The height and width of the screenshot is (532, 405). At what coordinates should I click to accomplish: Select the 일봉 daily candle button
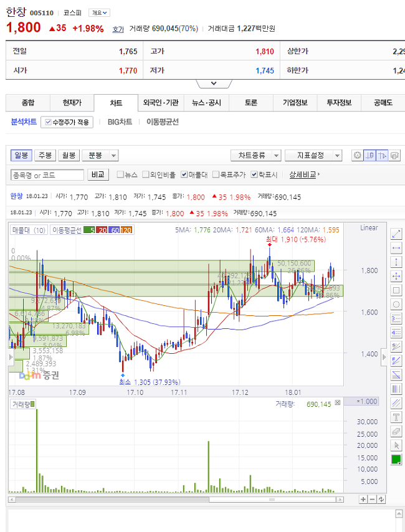[21, 155]
